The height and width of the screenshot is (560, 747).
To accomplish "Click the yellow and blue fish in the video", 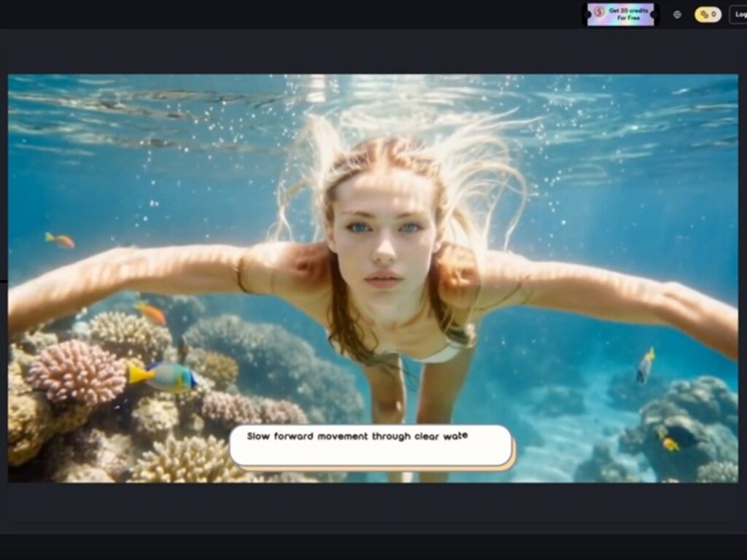I will pos(163,377).
